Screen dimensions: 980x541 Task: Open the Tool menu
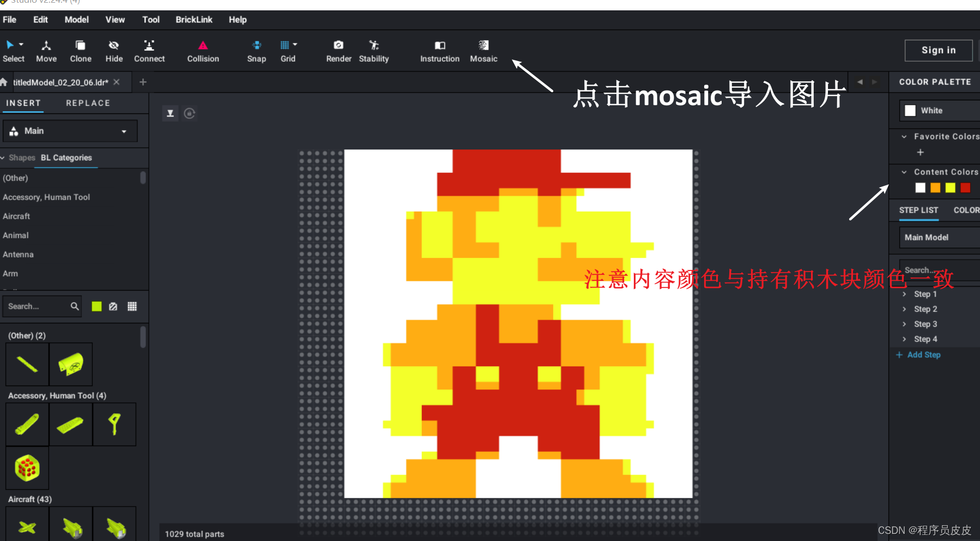point(151,20)
